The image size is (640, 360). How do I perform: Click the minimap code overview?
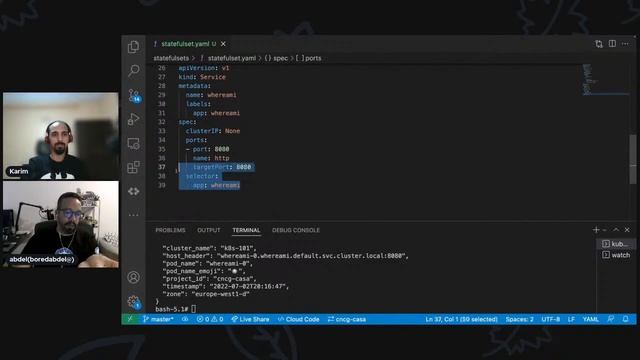605,80
